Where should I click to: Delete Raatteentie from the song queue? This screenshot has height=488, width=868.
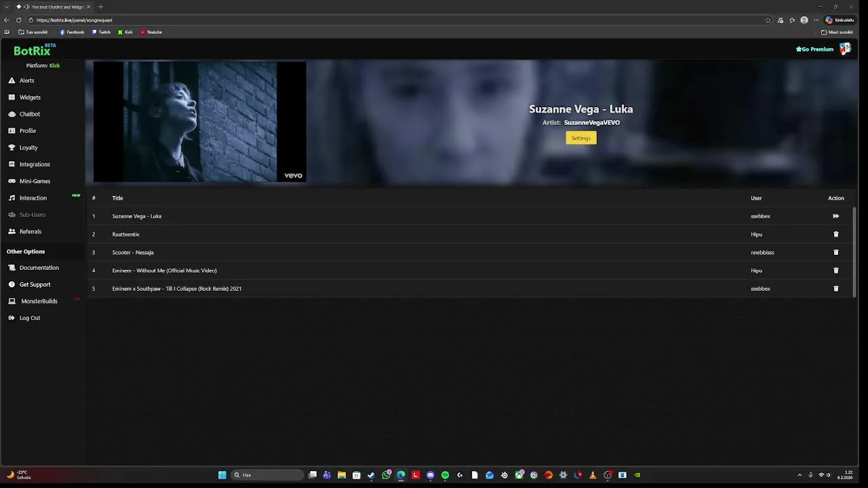[835, 235]
